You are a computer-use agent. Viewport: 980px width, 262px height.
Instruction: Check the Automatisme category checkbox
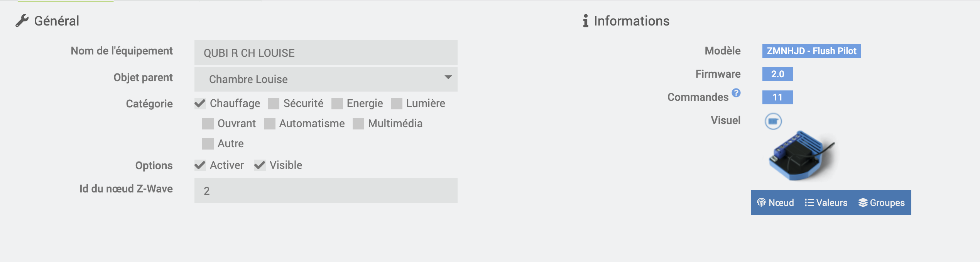click(270, 124)
